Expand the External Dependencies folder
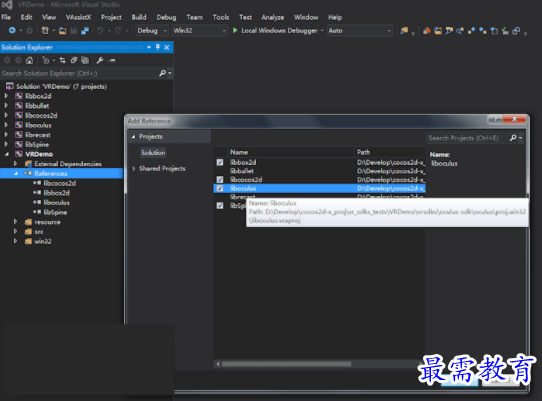Screen dimensions: 542x401 point(16,164)
